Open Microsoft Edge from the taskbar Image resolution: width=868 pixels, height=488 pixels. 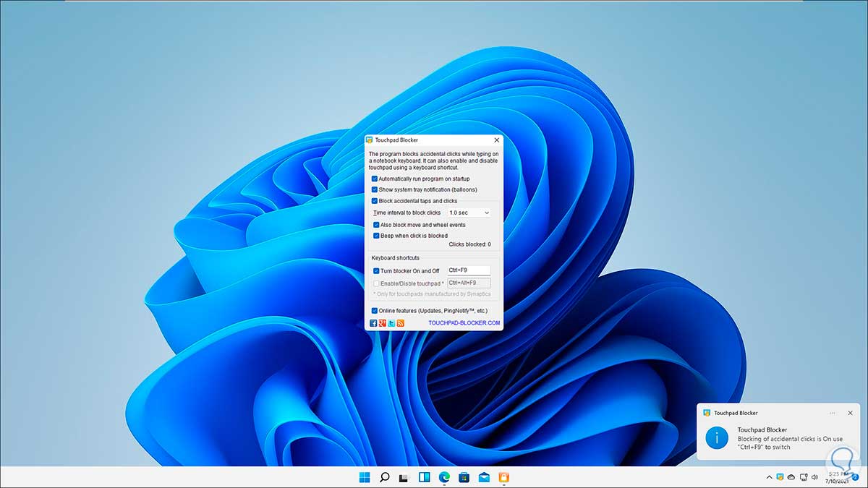click(444, 477)
